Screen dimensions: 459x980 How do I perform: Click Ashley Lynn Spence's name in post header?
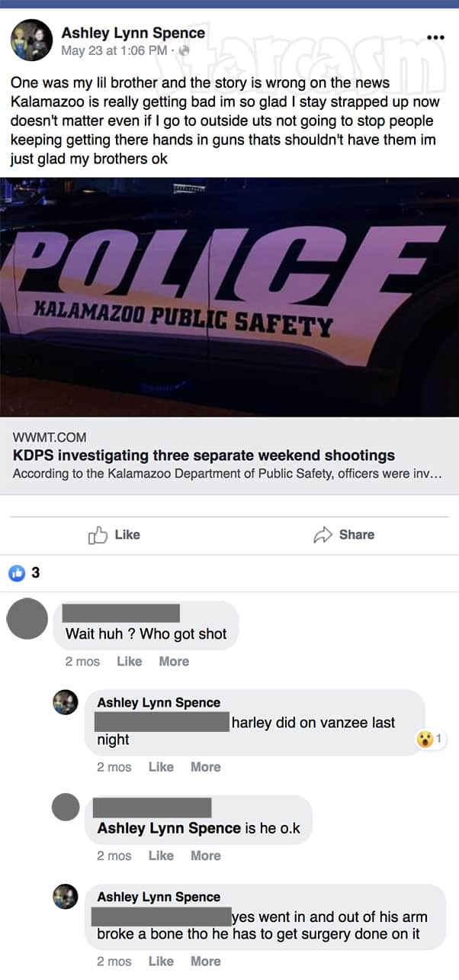click(133, 33)
